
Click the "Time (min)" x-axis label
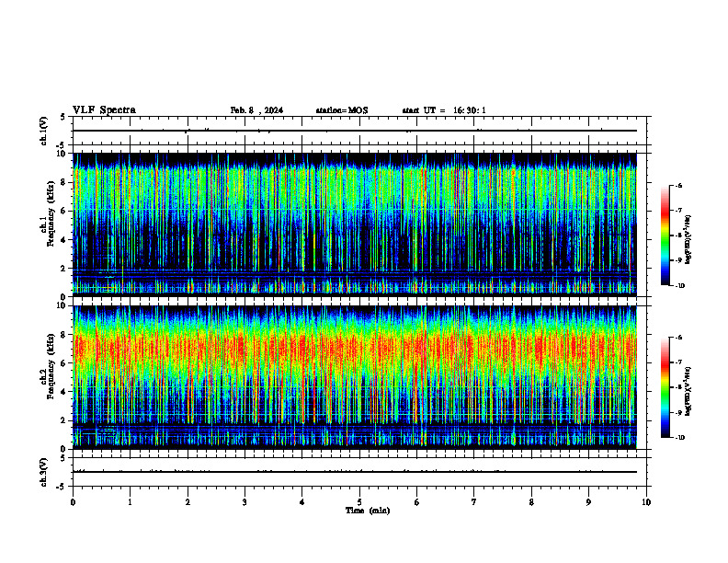pyautogui.click(x=368, y=511)
